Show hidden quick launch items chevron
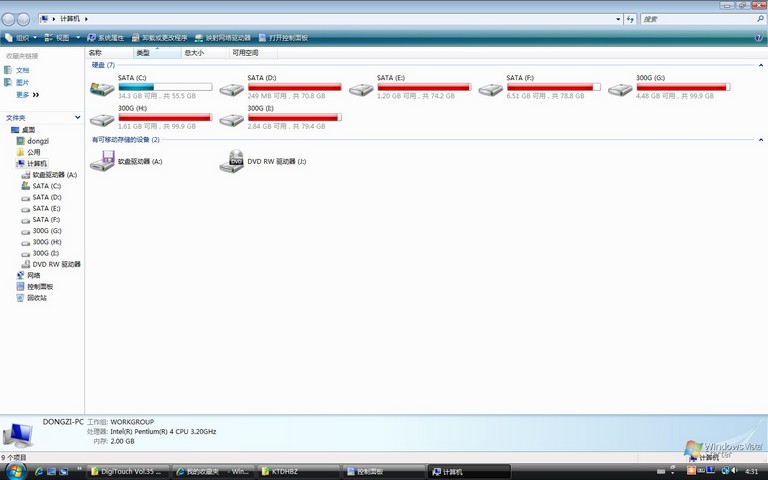The width and height of the screenshot is (768, 480). point(78,469)
